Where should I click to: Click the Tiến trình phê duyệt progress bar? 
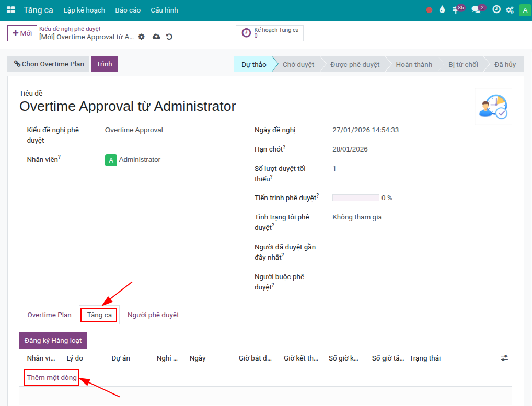pyautogui.click(x=355, y=198)
